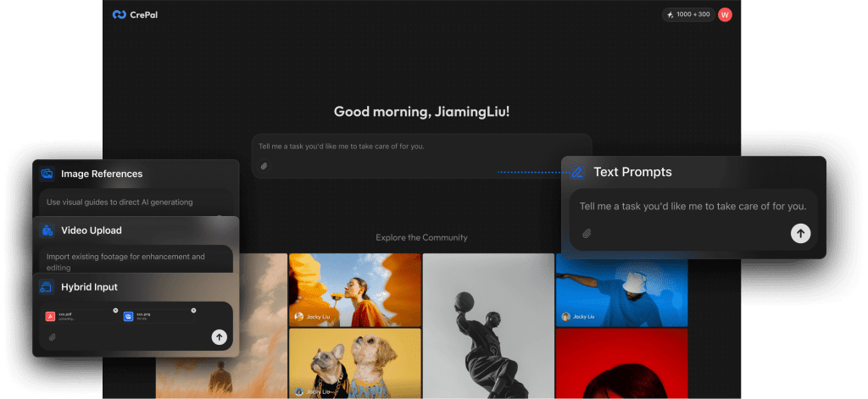Focus the main task input under the greeting
The height and width of the screenshot is (399, 868).
click(421, 147)
